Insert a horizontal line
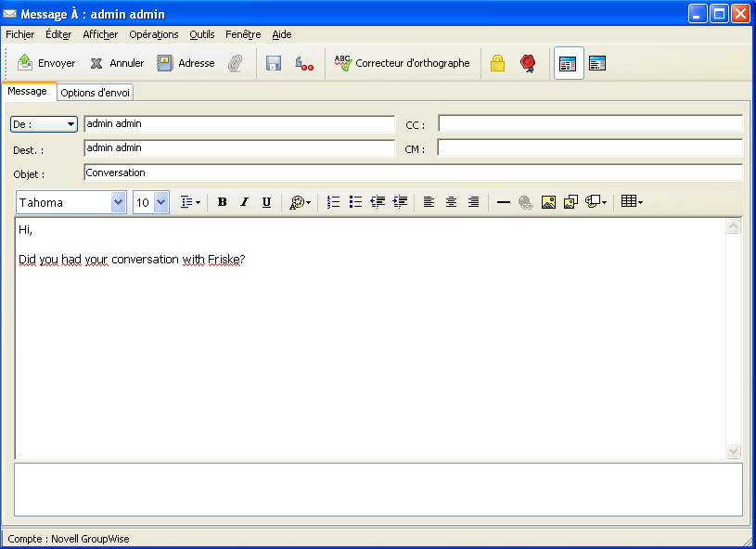 (x=504, y=202)
